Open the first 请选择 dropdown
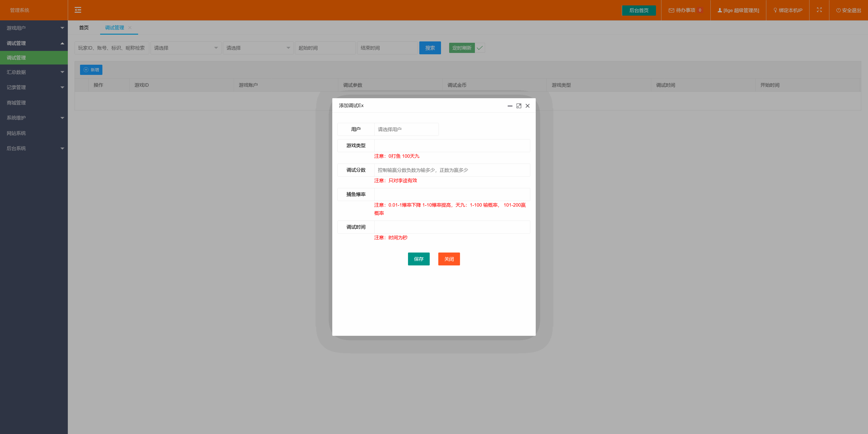Image resolution: width=868 pixels, height=434 pixels. click(186, 48)
